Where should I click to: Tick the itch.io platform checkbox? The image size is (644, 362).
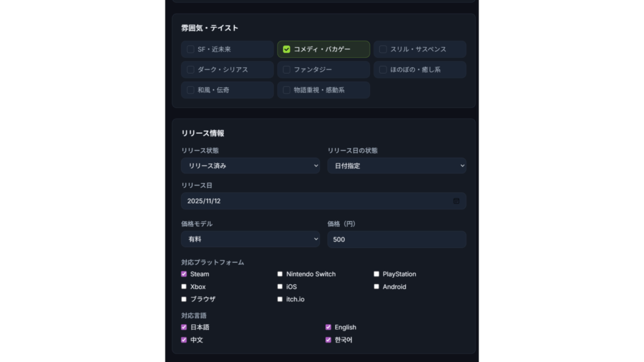[x=280, y=299]
